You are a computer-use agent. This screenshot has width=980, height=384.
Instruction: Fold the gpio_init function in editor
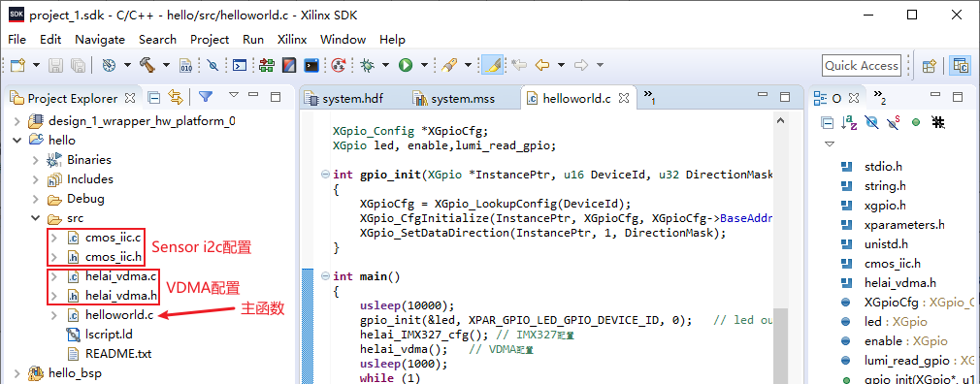325,175
